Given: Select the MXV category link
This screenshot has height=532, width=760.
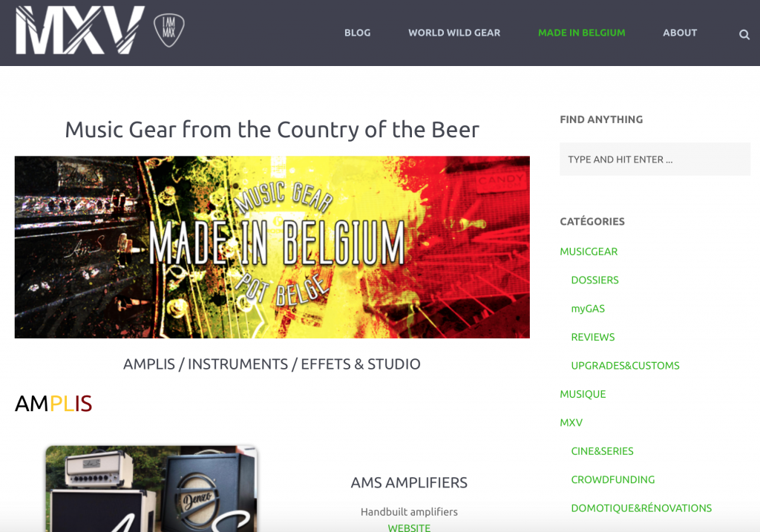Looking at the screenshot, I should pos(571,422).
